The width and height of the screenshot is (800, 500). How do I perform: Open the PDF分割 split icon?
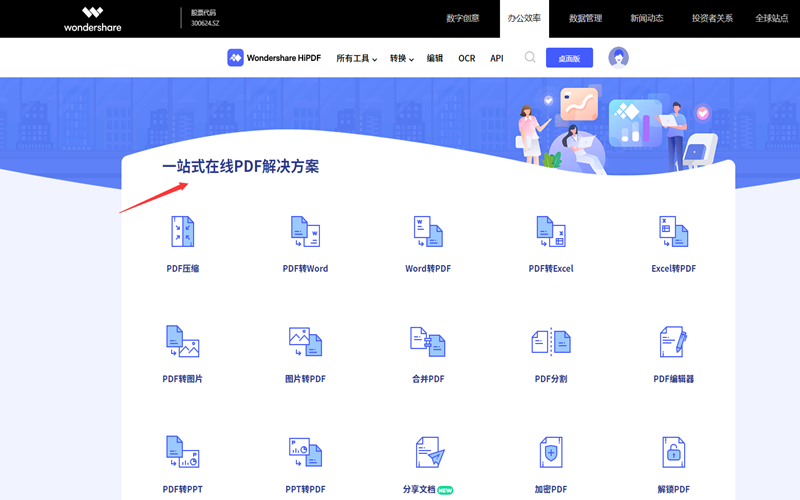[551, 342]
